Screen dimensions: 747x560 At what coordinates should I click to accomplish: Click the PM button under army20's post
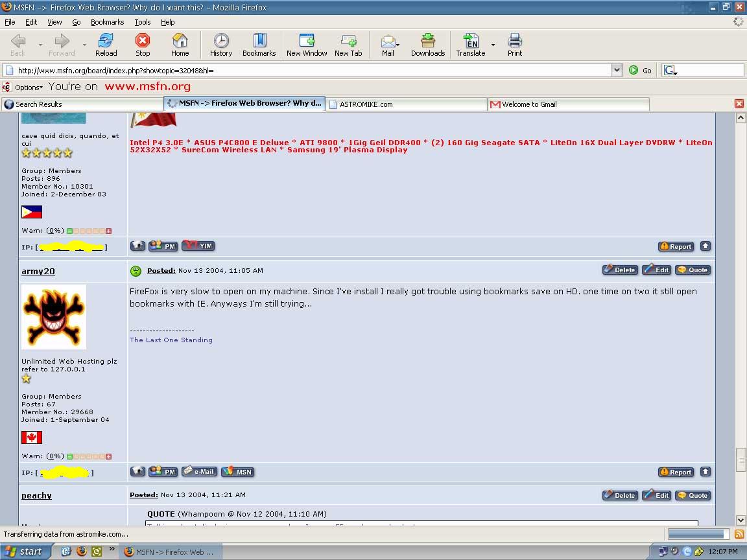[163, 471]
